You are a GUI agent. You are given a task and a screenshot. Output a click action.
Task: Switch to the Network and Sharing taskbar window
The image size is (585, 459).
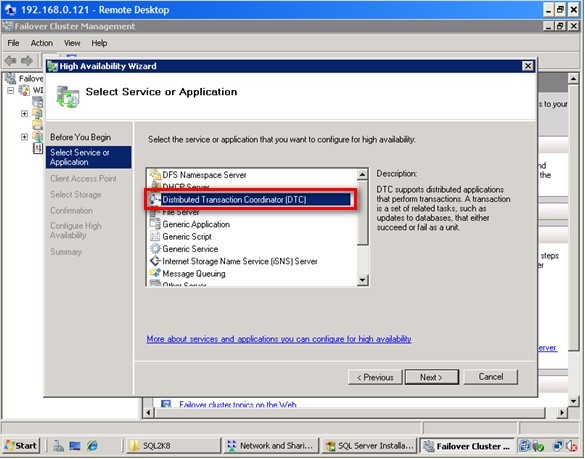coord(271,446)
